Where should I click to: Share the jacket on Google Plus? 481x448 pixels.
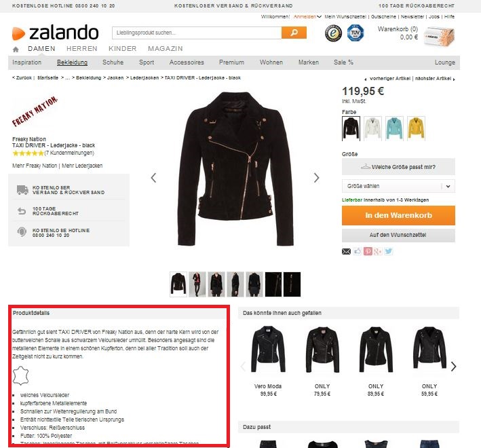pos(378,251)
